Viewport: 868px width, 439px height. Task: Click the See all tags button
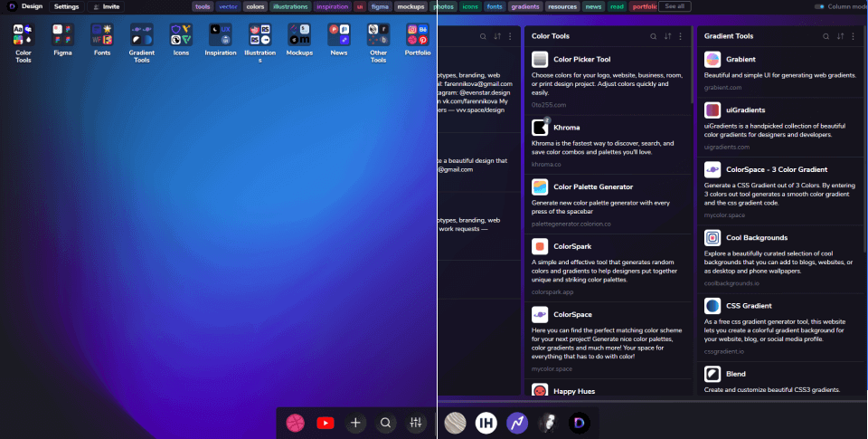tap(675, 6)
